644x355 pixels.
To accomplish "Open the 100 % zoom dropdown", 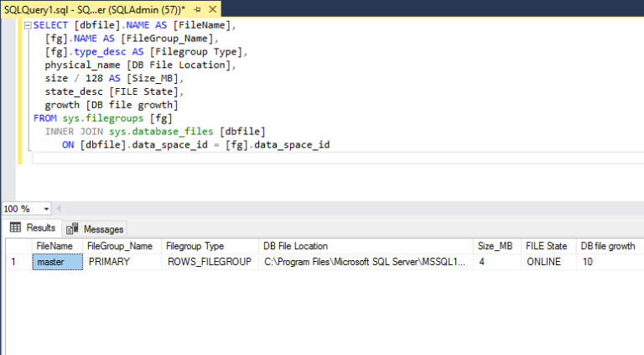I will pos(46,209).
